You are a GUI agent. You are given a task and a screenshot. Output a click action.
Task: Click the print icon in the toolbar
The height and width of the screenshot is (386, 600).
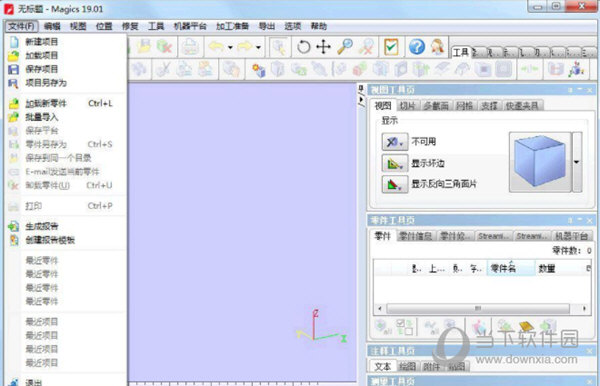click(x=190, y=47)
